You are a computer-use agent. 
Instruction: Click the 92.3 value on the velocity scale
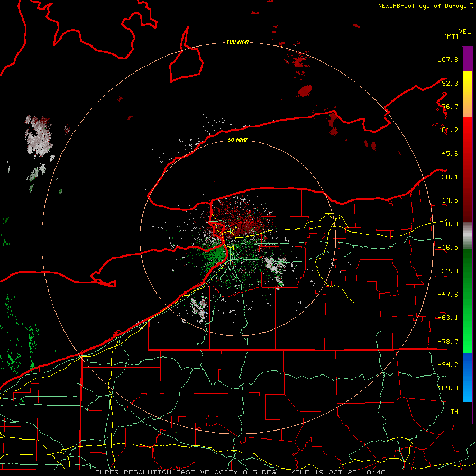click(450, 83)
